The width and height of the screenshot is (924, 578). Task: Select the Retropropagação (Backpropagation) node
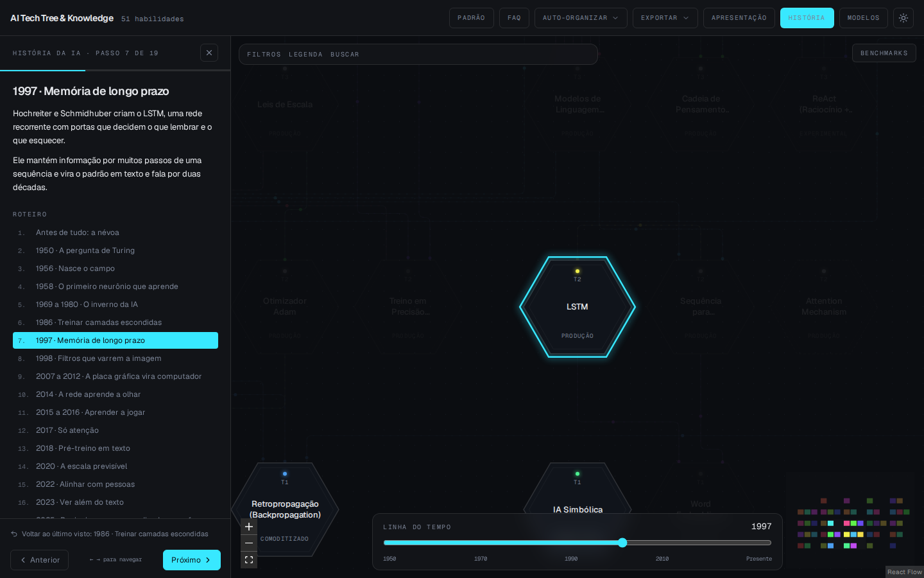[x=285, y=509]
